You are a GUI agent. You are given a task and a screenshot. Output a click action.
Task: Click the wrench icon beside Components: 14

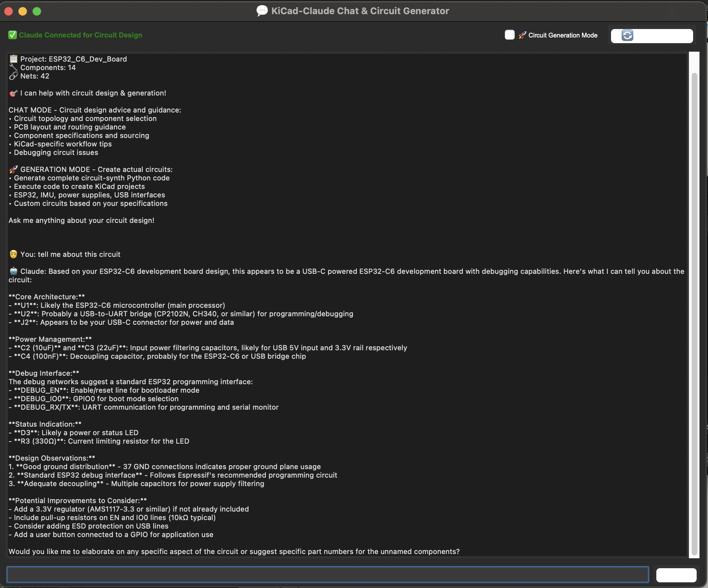13,67
